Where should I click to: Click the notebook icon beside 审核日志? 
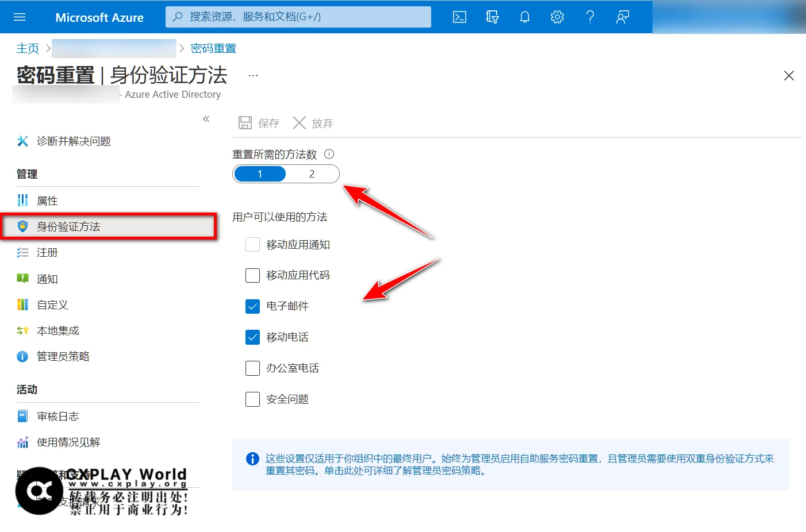click(x=22, y=416)
